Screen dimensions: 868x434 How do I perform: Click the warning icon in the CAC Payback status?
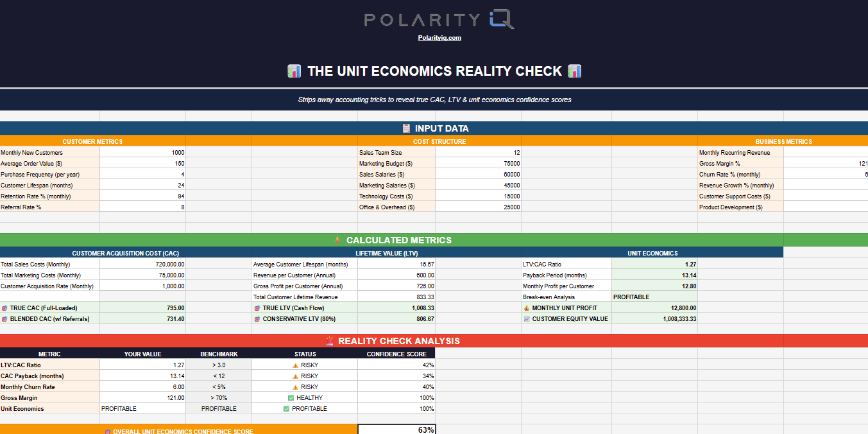295,376
